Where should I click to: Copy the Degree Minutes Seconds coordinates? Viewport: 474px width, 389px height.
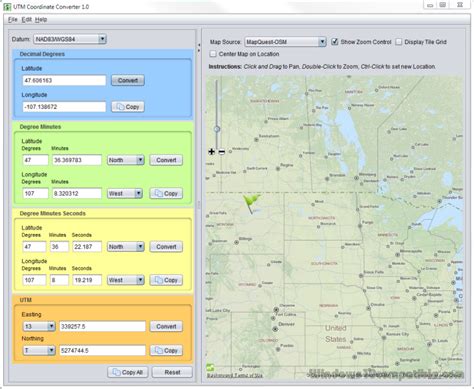[x=166, y=280]
